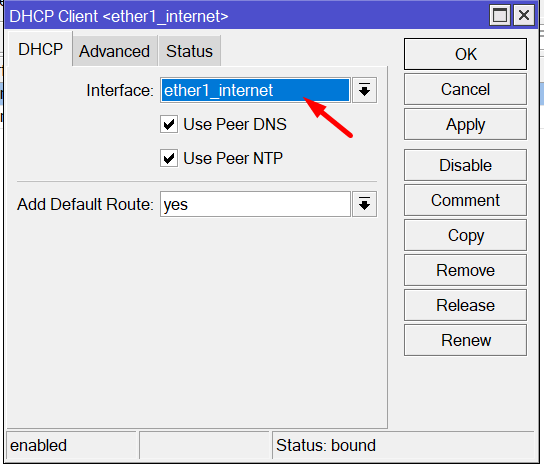Click the Add Default Route yes field
The image size is (544, 471).
[255, 204]
